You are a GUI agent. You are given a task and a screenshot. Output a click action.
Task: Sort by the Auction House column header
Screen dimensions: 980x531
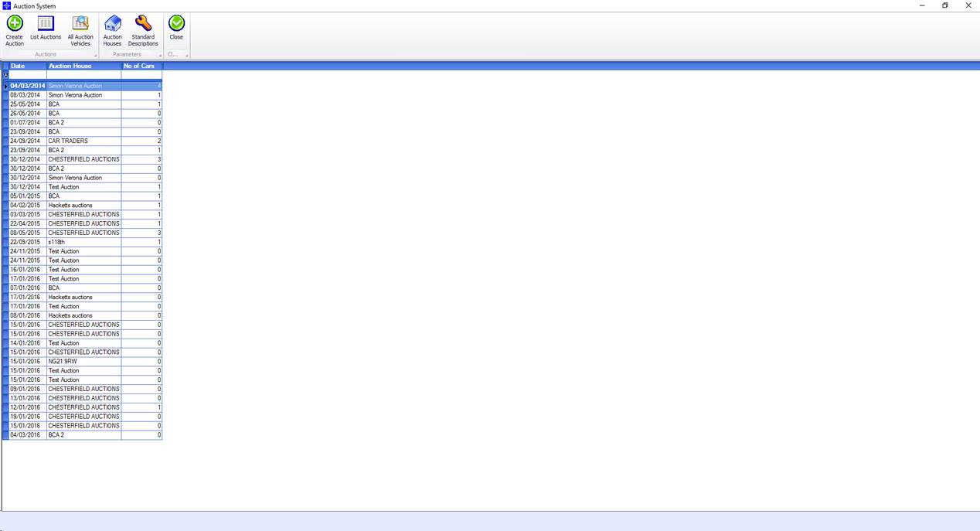click(83, 66)
